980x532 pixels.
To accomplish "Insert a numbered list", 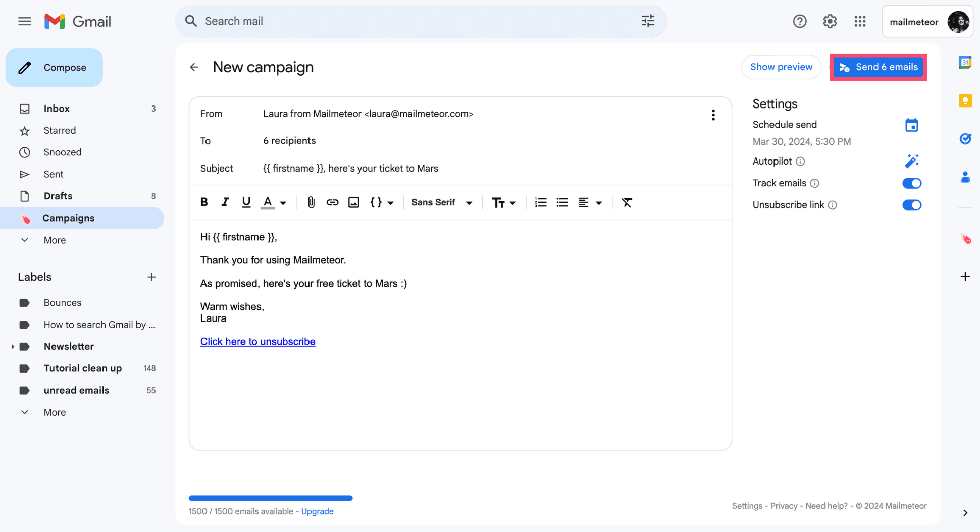I will click(x=541, y=202).
